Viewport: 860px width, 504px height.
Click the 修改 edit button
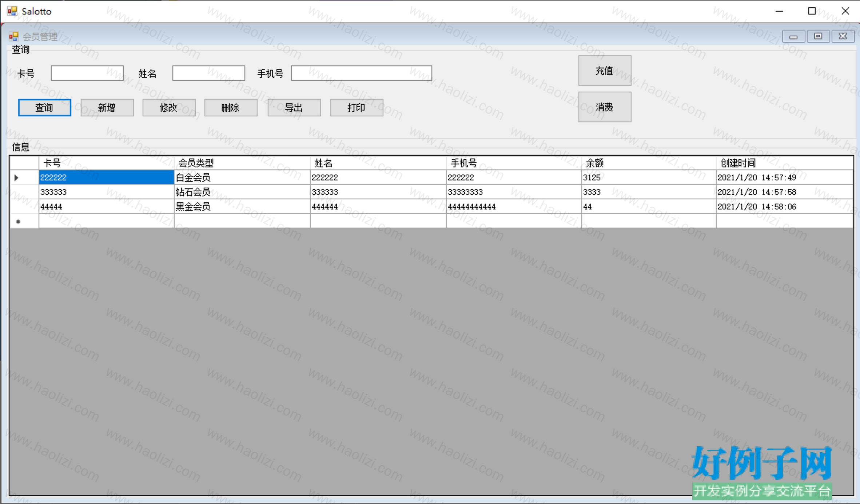pos(169,108)
